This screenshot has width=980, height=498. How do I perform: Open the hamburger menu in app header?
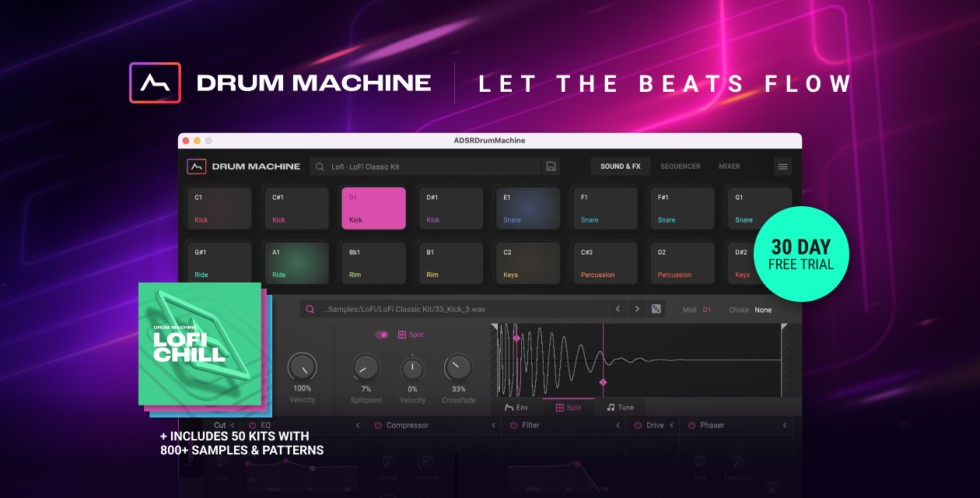(782, 167)
